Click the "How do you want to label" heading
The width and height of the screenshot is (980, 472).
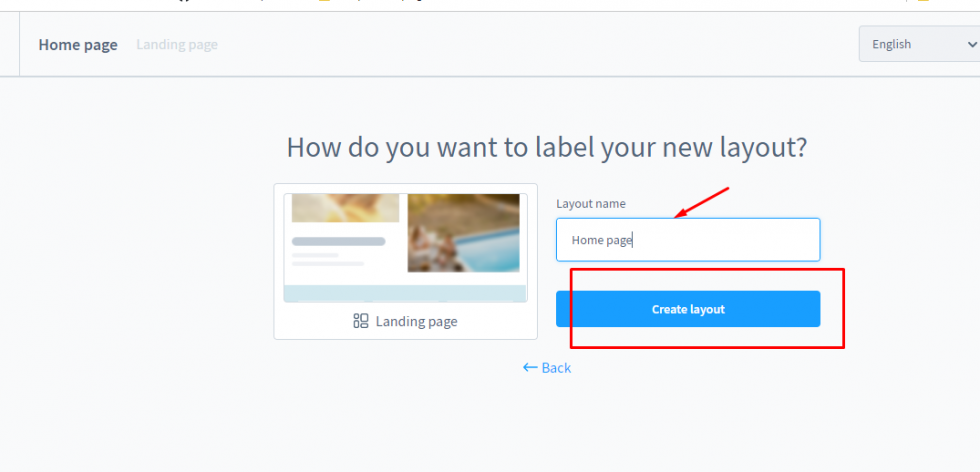pyautogui.click(x=546, y=147)
